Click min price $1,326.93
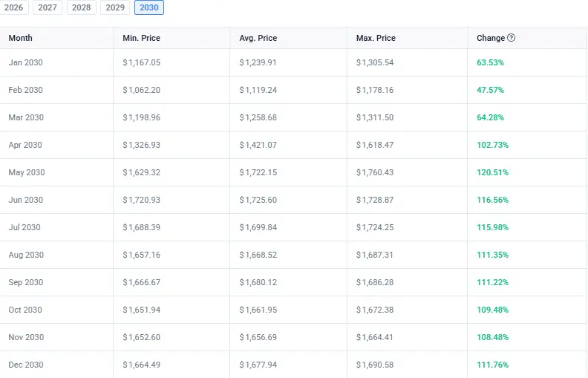This screenshot has width=588, height=378. (141, 145)
